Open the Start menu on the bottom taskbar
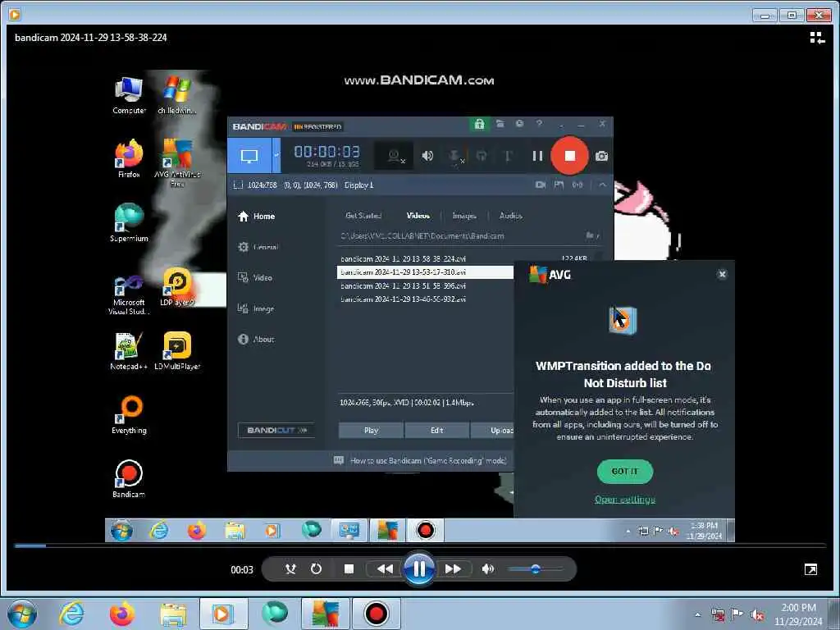The height and width of the screenshot is (630, 840). 22,614
